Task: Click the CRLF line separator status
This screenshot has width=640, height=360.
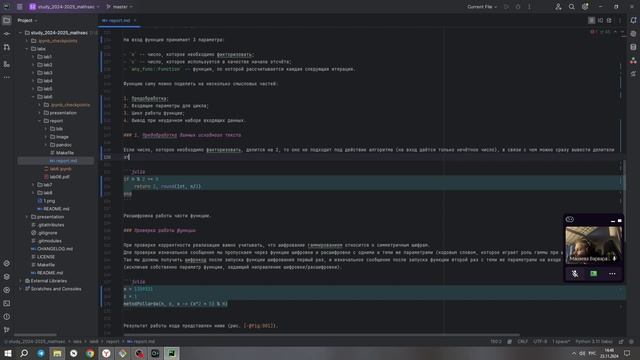Action: 522,342
